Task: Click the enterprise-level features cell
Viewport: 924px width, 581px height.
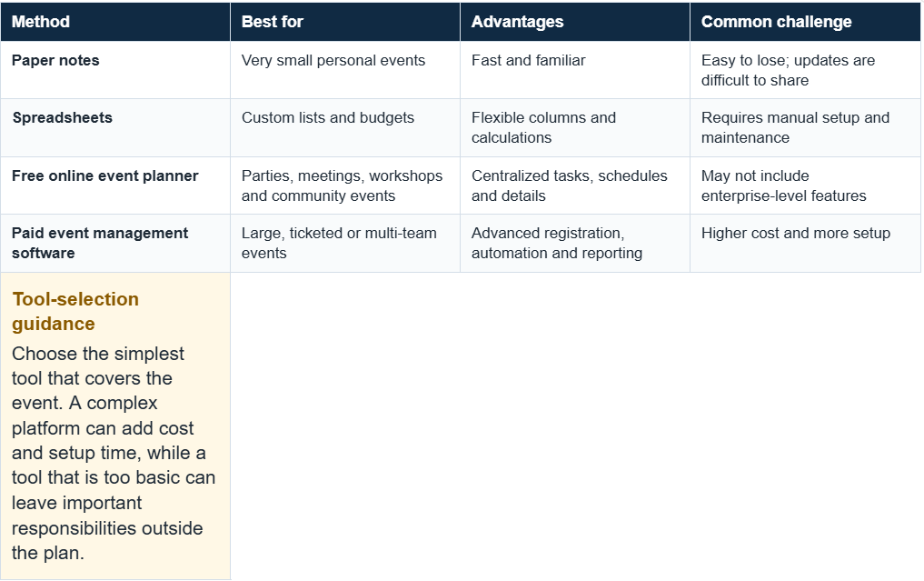Action: click(x=805, y=185)
